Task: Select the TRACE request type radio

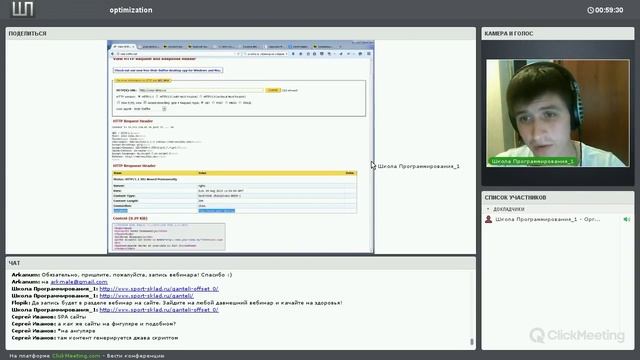Action: [x=240, y=103]
